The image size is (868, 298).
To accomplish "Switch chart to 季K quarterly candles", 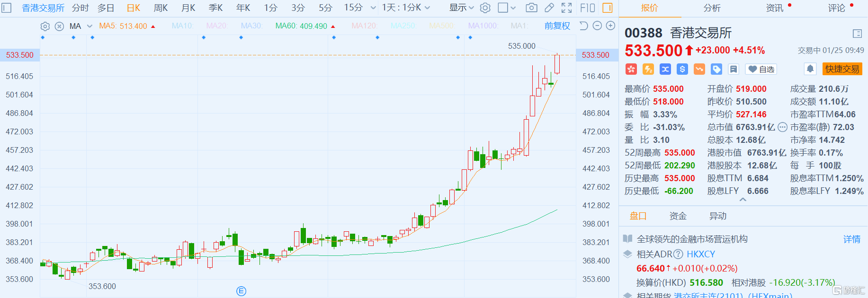I will 215,8.
